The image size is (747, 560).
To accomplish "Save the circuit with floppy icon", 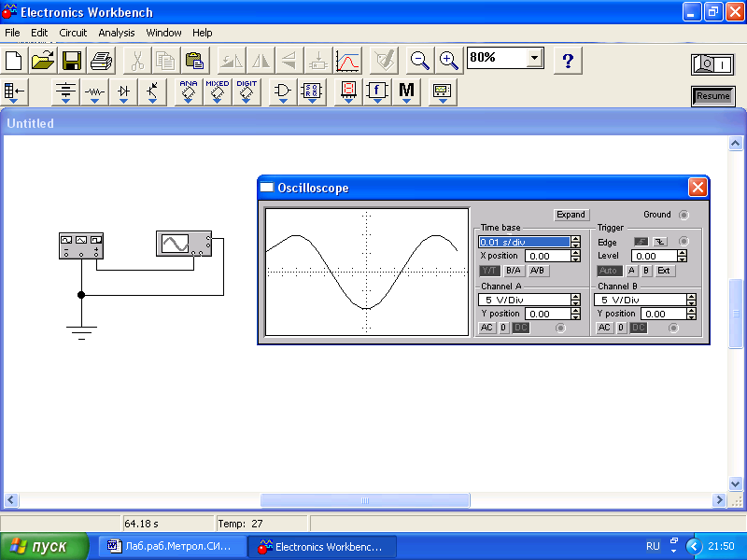I will tap(72, 61).
